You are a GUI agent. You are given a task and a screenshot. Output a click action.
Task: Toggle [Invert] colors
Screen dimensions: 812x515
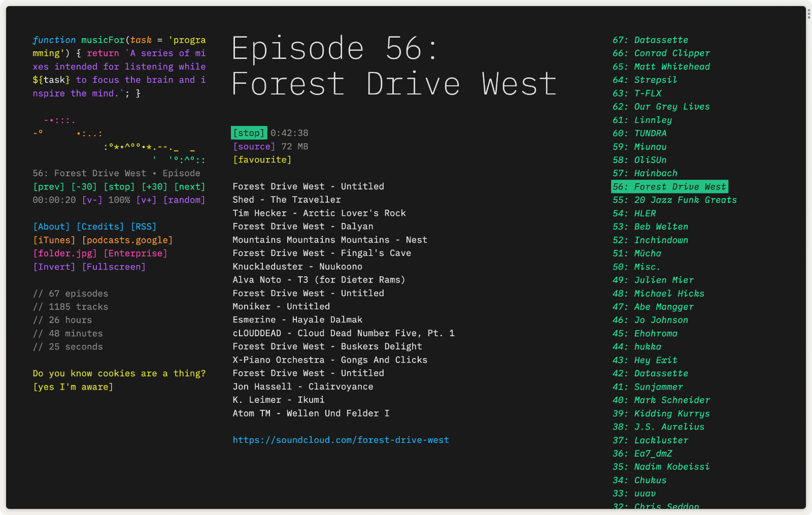[54, 267]
